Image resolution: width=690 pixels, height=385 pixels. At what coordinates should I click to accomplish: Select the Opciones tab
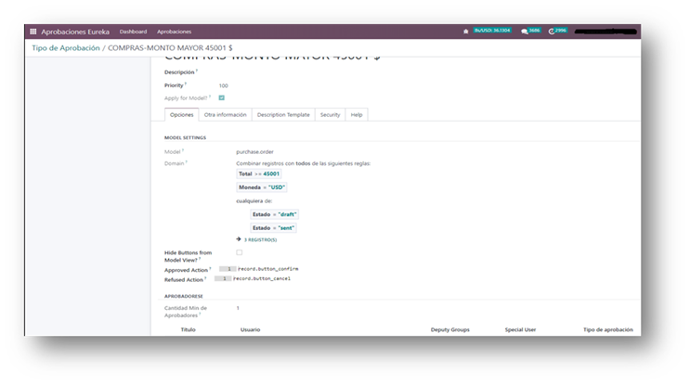point(182,115)
